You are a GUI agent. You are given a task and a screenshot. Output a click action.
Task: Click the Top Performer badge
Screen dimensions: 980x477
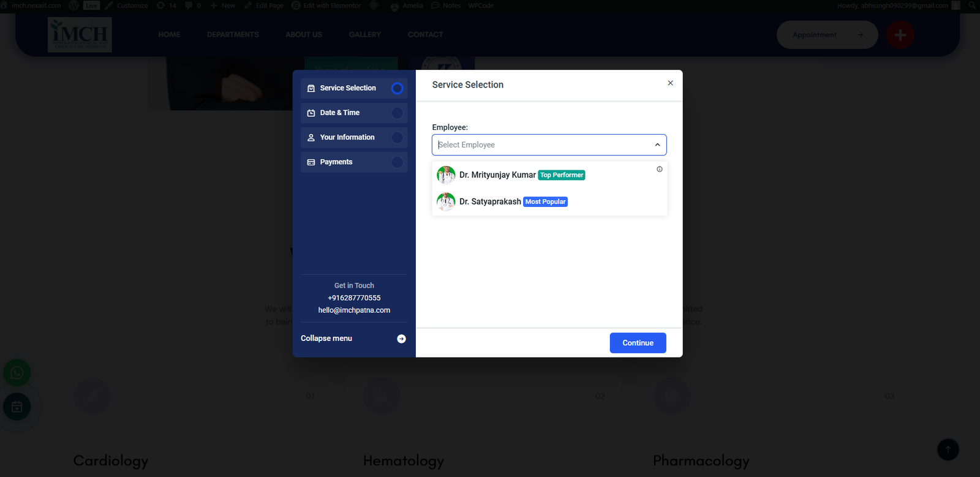point(562,175)
